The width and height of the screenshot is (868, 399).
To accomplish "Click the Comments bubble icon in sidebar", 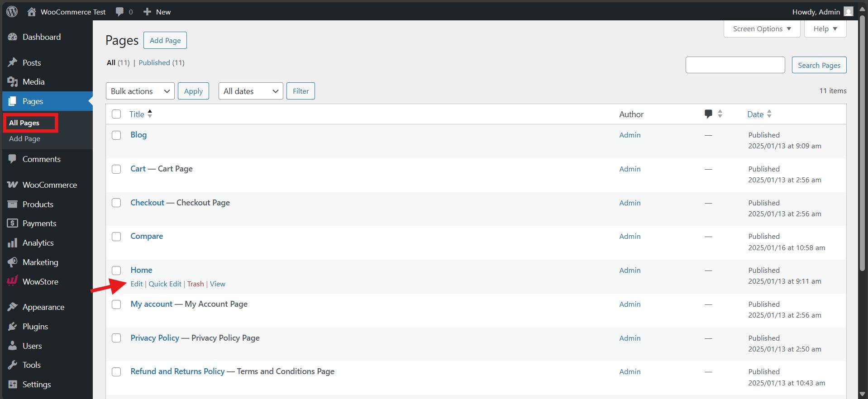I will (13, 159).
